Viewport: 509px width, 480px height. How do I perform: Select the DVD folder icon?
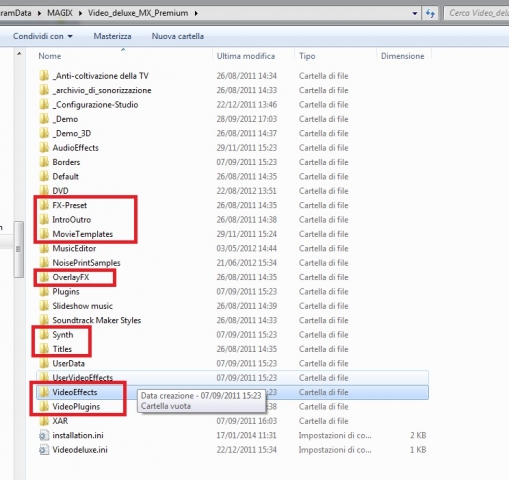[x=44, y=190]
